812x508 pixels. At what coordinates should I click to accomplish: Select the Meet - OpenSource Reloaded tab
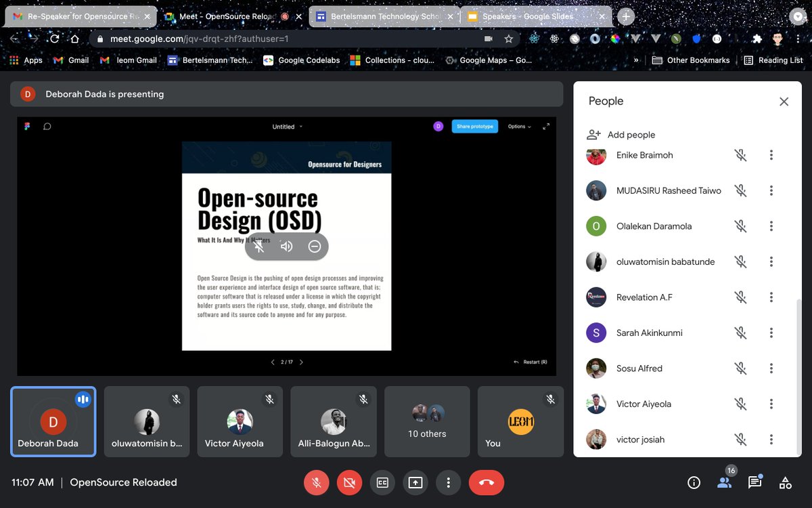(x=233, y=16)
